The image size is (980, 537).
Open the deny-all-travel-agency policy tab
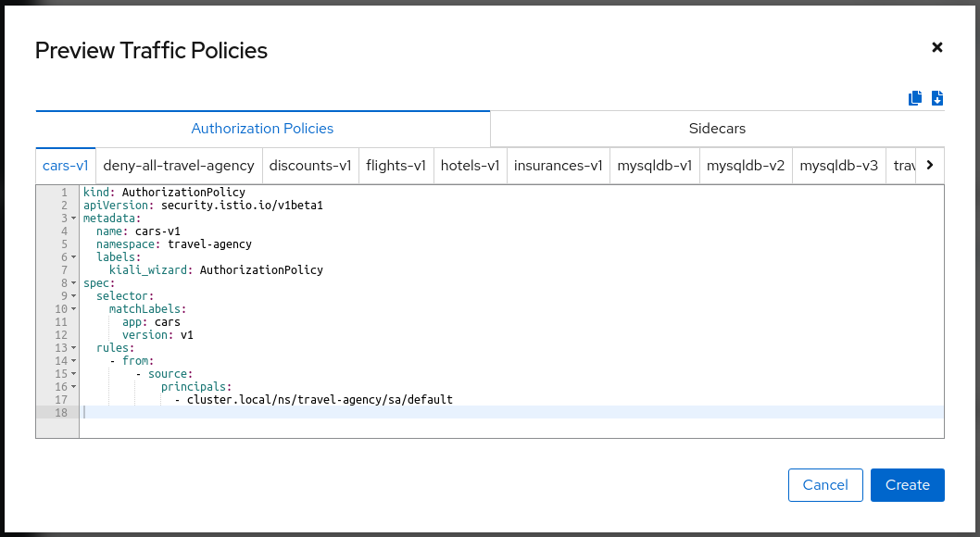click(179, 166)
